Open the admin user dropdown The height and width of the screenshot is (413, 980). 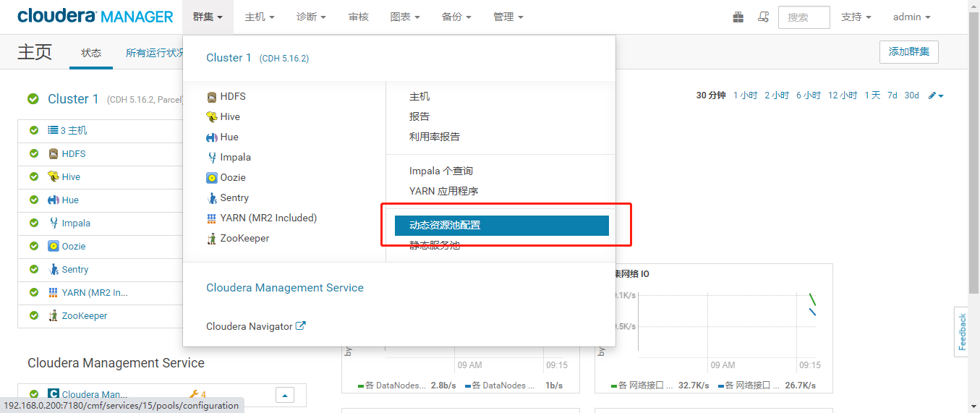[911, 17]
